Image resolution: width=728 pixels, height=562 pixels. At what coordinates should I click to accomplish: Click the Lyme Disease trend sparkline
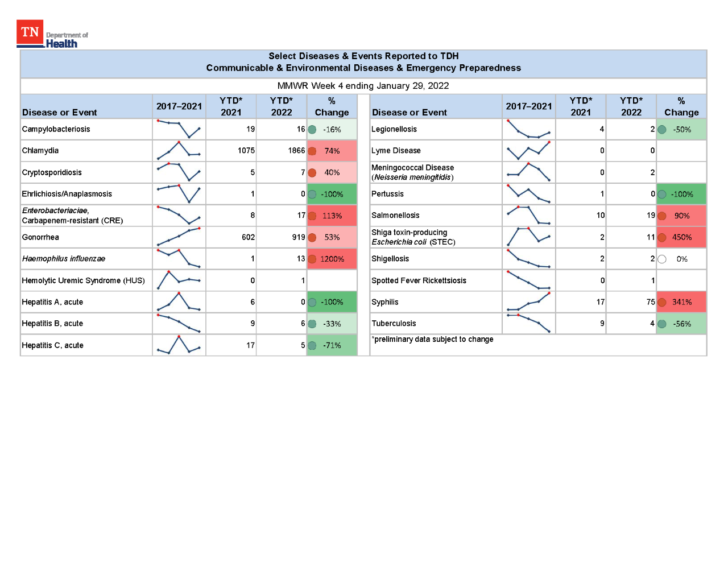[528, 150]
